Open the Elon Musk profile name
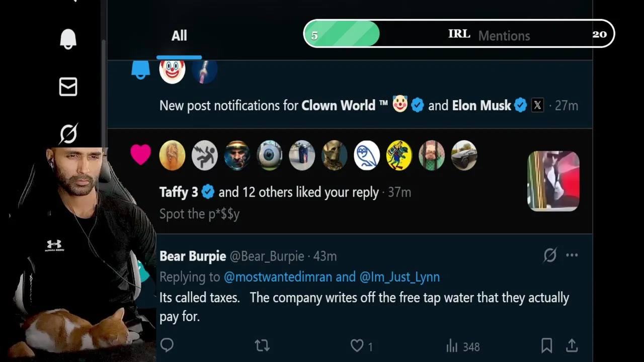This screenshot has width=644, height=362. pyautogui.click(x=481, y=106)
